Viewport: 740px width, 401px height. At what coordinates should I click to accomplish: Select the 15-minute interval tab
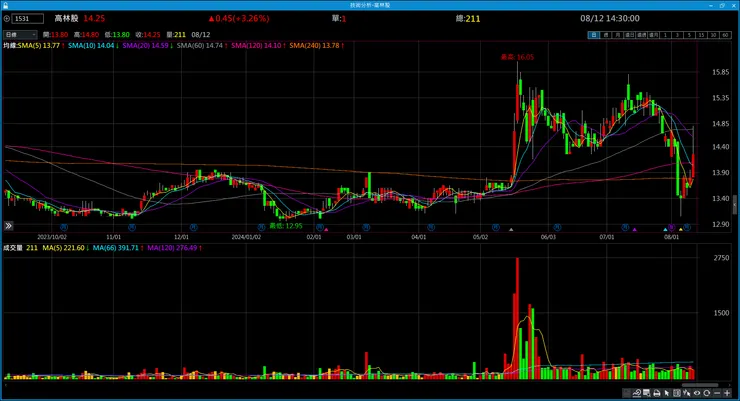pos(701,35)
